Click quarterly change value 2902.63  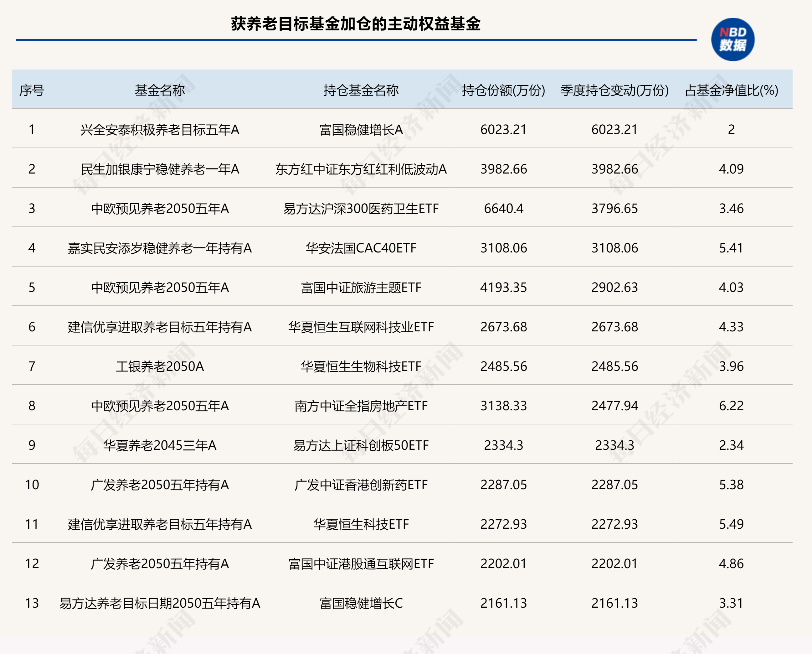[615, 288]
